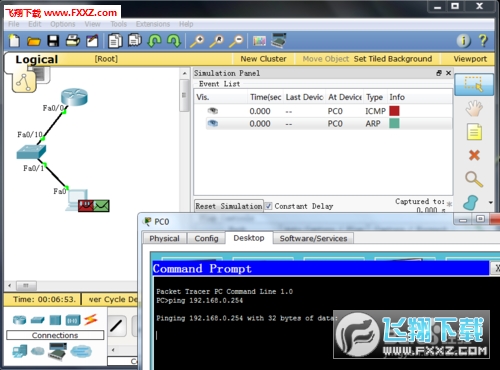This screenshot has height=370, width=500.
Task: Click the Save file toolbar icon
Action: click(53, 41)
